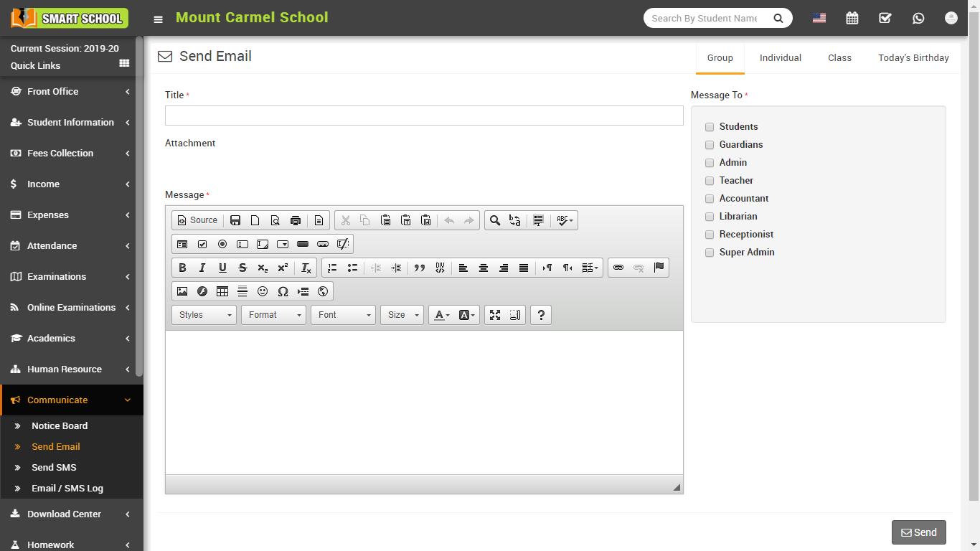Expand the Fees Collection sidebar menu
The height and width of the screenshot is (551, 980).
coord(70,154)
